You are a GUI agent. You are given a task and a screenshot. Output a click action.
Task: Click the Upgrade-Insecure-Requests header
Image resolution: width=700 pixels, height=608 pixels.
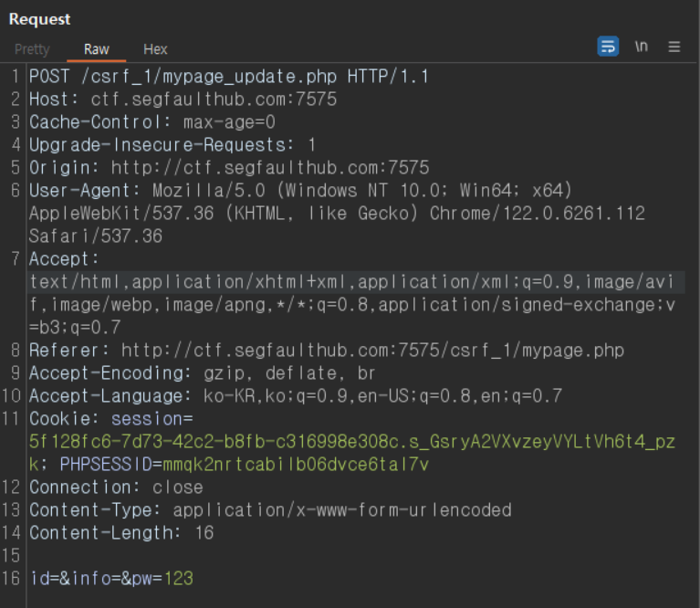[x=172, y=144]
